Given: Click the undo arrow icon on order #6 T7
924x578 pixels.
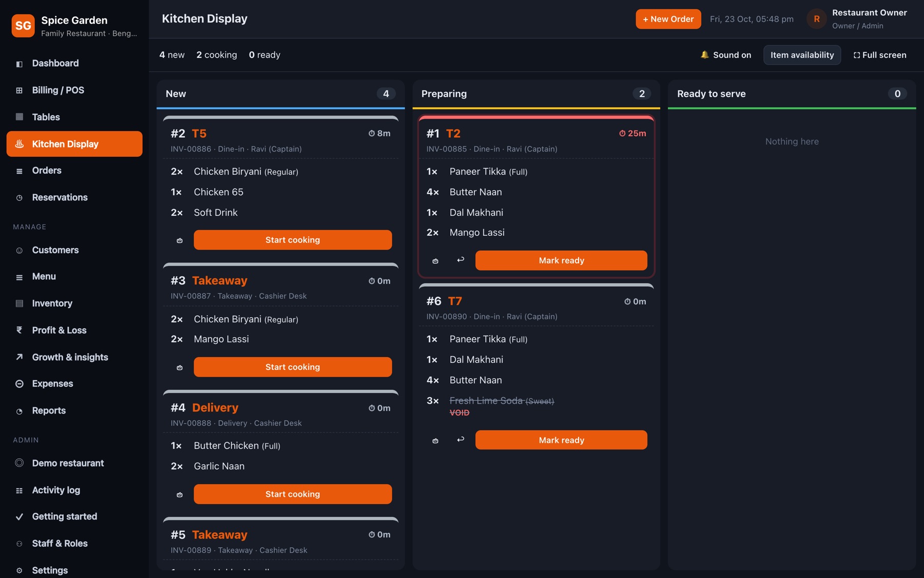Looking at the screenshot, I should coord(460,440).
